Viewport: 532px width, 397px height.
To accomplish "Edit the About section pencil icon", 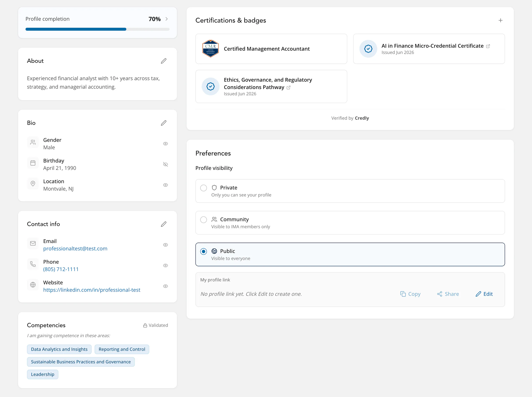I will coord(163,61).
